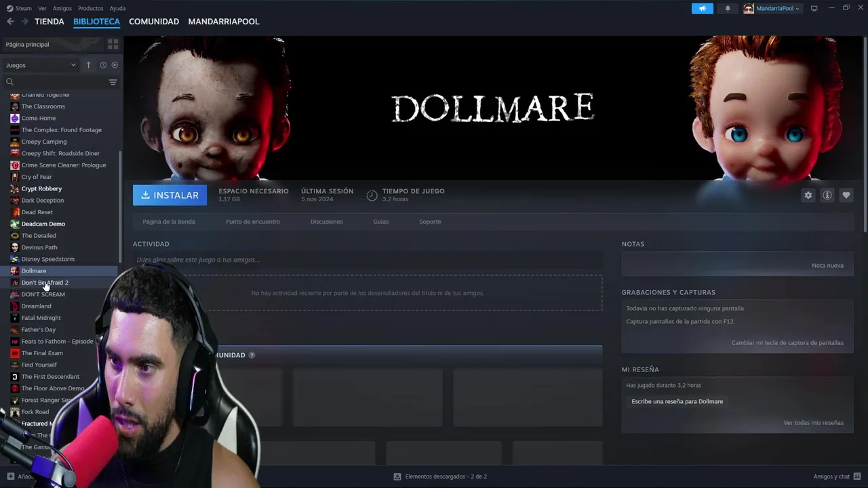Viewport: 868px width, 488px height.
Task: Go to the TIENDA tab
Action: coord(50,22)
